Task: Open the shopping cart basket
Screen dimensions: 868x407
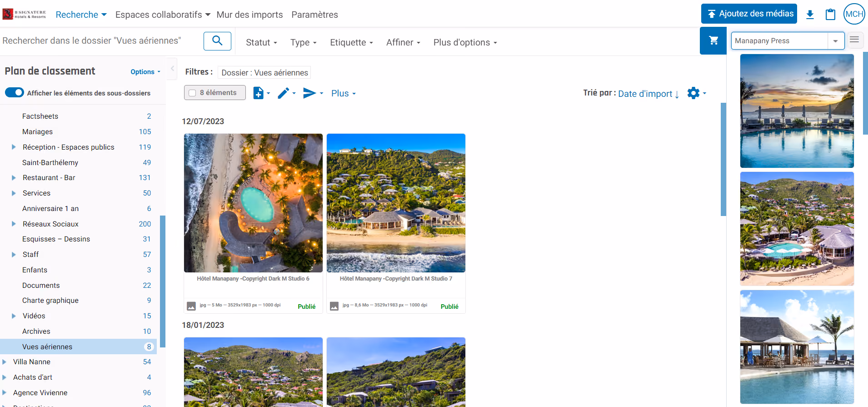Action: 713,40
